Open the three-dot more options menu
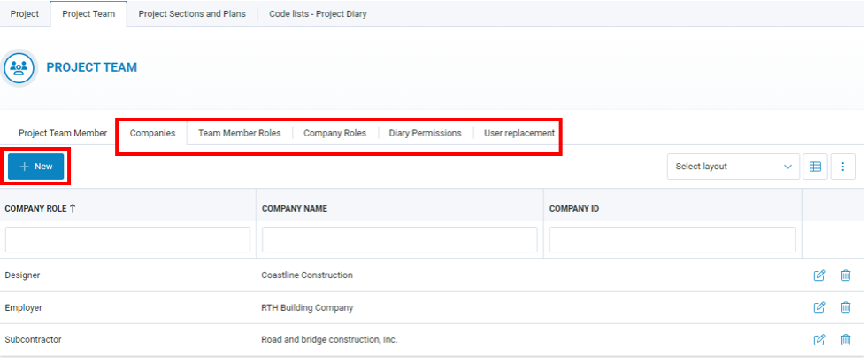 pos(843,167)
